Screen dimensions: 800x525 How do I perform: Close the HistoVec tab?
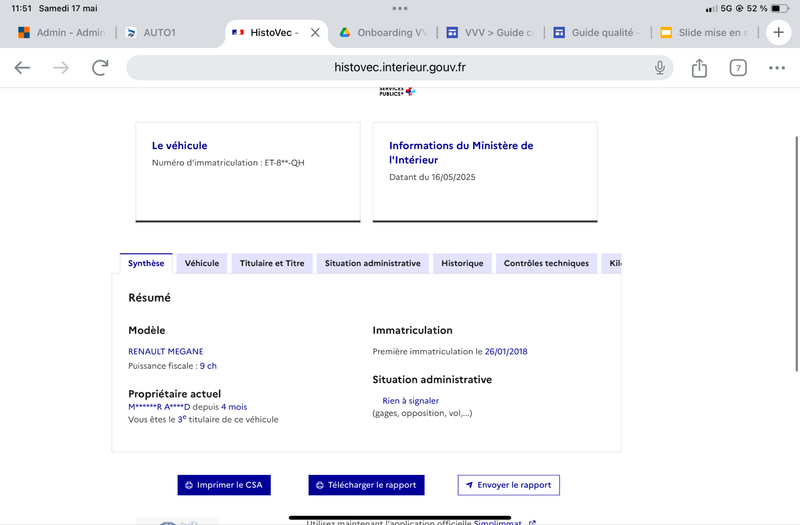(x=315, y=33)
